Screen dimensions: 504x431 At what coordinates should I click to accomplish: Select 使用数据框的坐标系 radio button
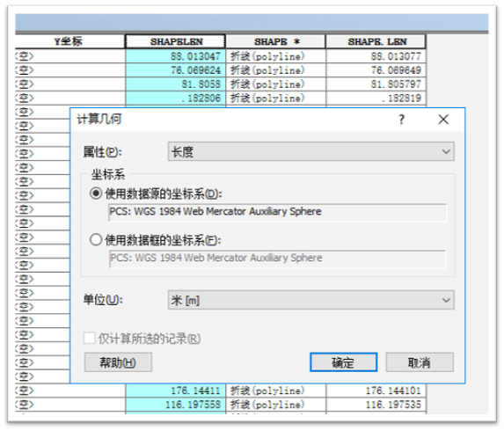pyautogui.click(x=96, y=240)
